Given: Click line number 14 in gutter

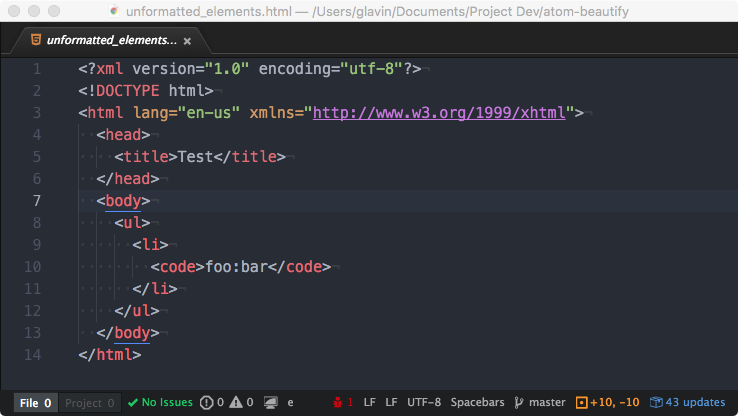Looking at the screenshot, I should point(32,354).
